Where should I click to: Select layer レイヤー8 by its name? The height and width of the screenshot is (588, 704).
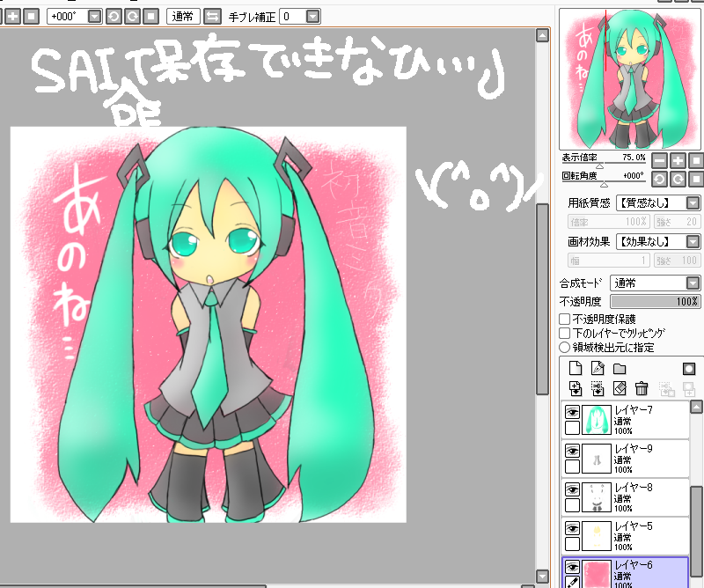click(634, 488)
